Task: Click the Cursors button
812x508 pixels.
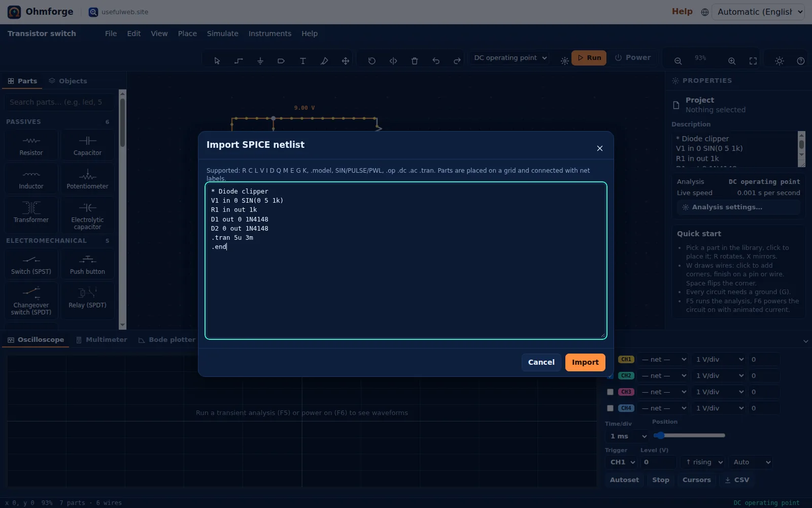Action: (696, 480)
